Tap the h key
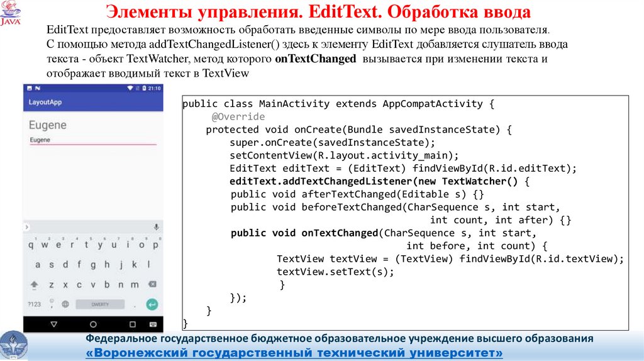The image size is (644, 361). [x=107, y=265]
